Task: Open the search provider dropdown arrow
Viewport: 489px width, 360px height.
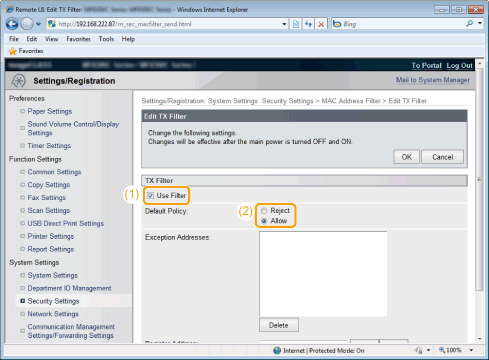Action: click(480, 24)
